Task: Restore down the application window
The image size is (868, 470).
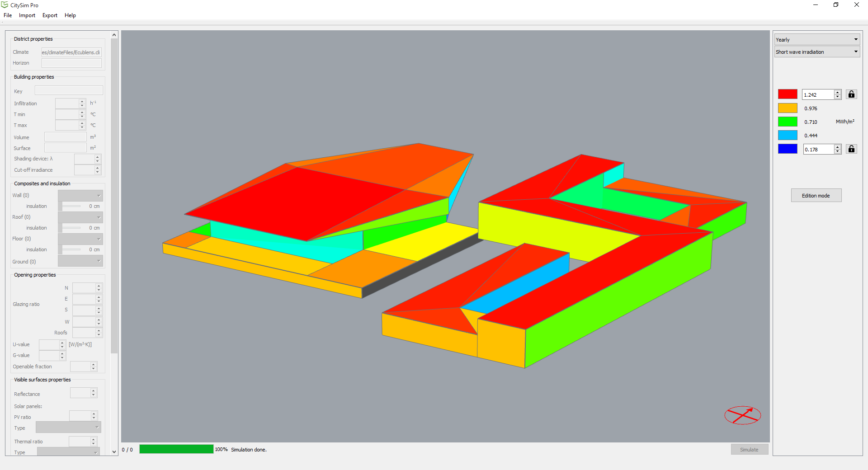Action: point(836,5)
